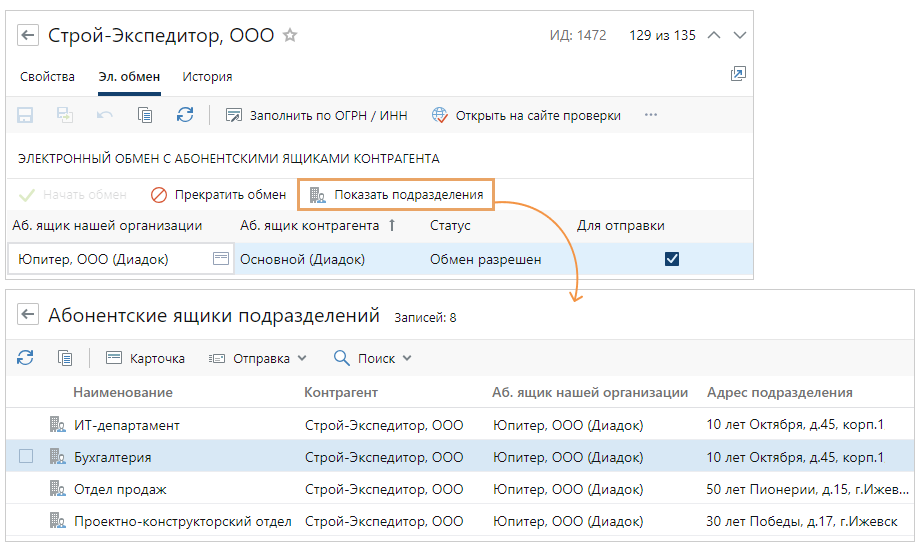The width and height of the screenshot is (923, 549).
Task: Switch to the Свойства tab
Action: point(47,76)
